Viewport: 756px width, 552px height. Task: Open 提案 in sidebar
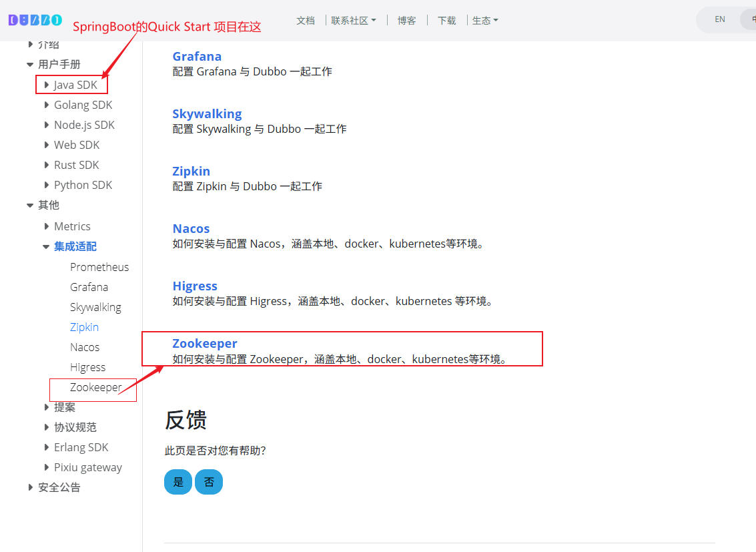(x=65, y=407)
